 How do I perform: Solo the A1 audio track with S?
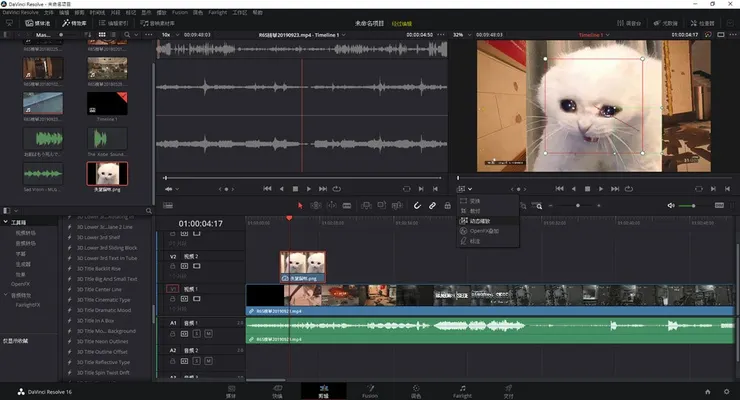(x=197, y=333)
